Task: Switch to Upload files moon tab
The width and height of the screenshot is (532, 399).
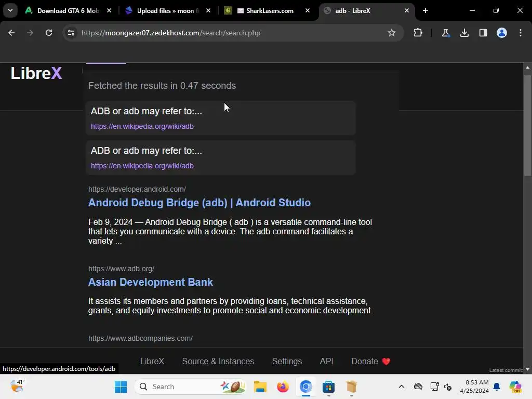Action: (168, 10)
